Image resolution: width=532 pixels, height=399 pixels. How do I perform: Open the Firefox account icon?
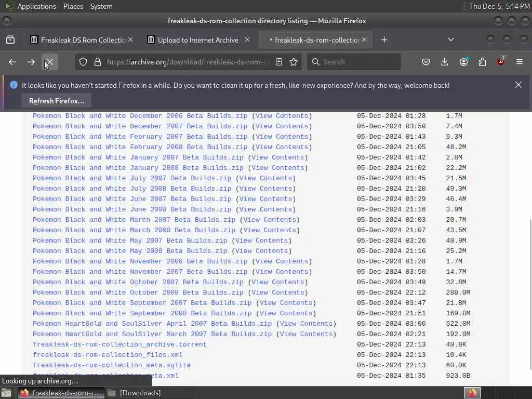463,62
